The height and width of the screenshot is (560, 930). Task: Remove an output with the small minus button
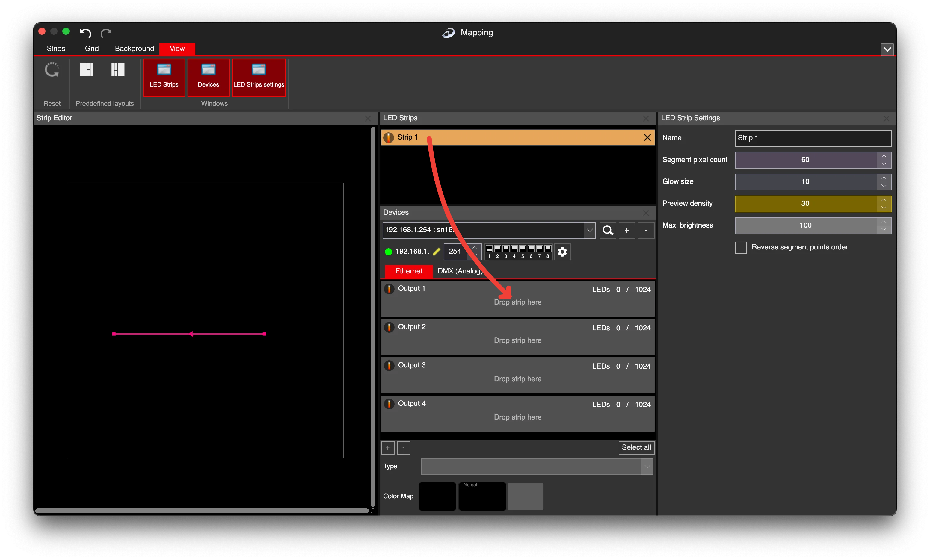click(404, 448)
